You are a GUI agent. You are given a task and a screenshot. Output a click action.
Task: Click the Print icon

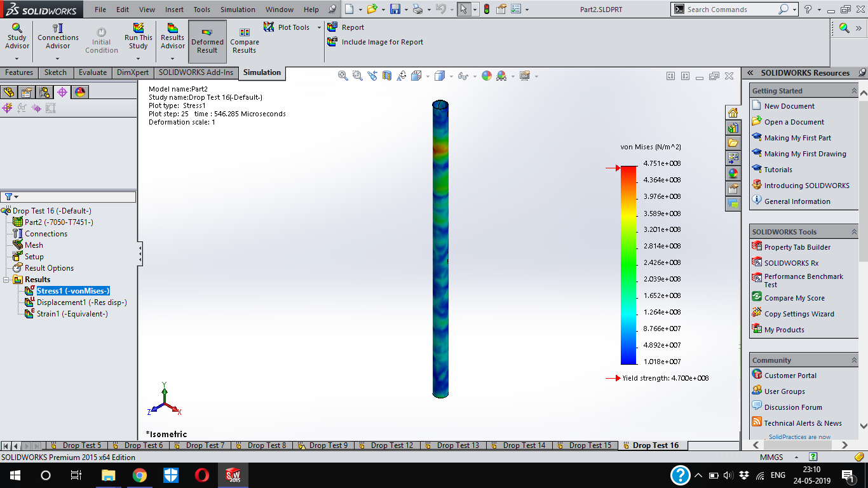coord(417,9)
